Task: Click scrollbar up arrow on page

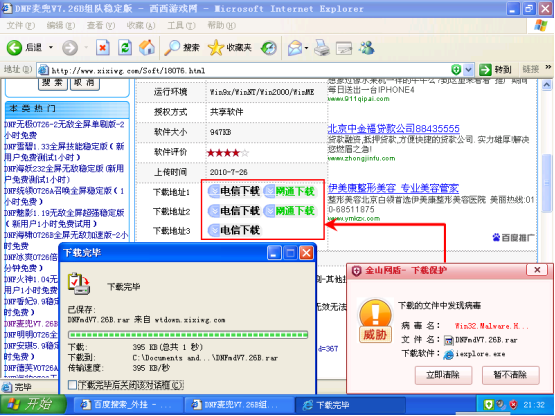Action: (x=547, y=85)
